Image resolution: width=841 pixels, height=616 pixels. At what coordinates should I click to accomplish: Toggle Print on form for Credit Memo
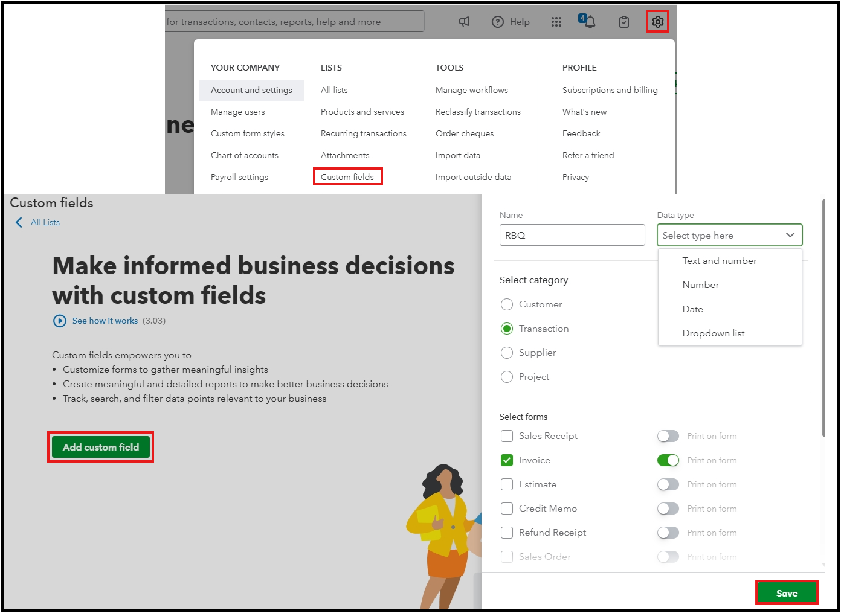[668, 509]
